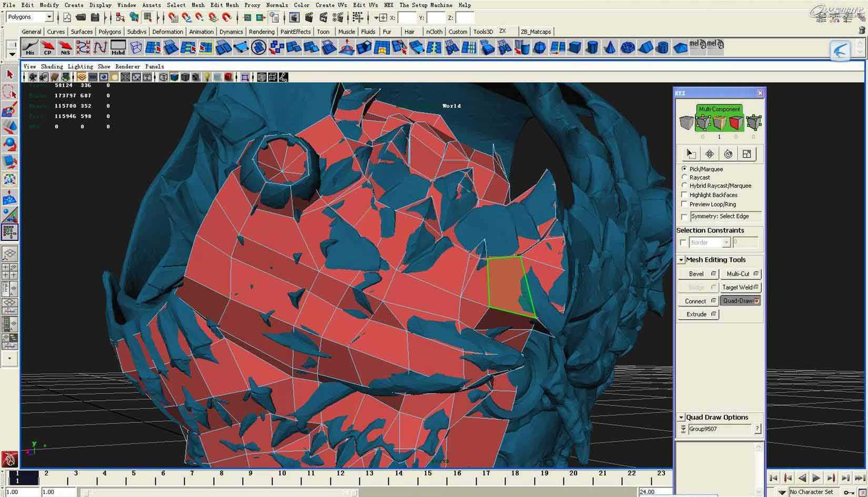Screen dimensions: 868x497
Task: Select the arrow selection tool in toolbox
Action: tap(9, 75)
